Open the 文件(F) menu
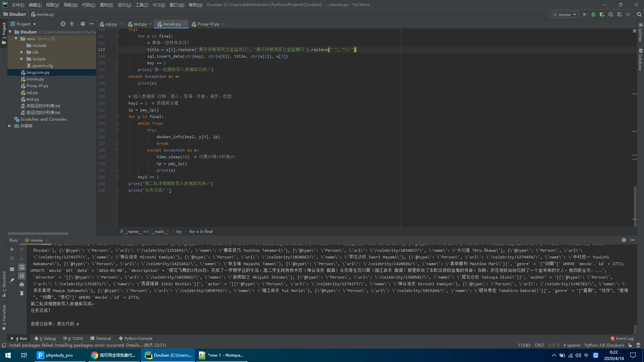Screen dimensions: 644x362 pos(18,5)
